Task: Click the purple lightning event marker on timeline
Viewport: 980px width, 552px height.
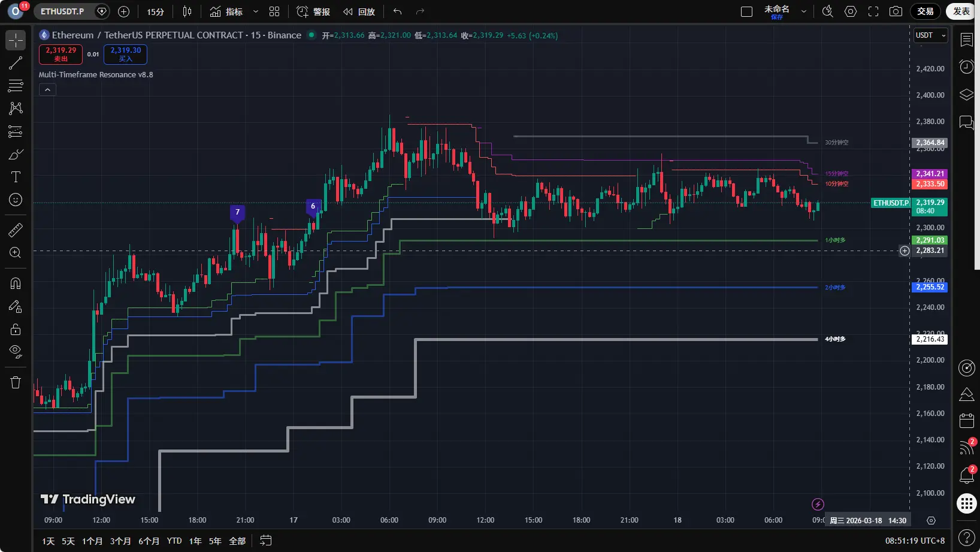Action: coord(818,504)
